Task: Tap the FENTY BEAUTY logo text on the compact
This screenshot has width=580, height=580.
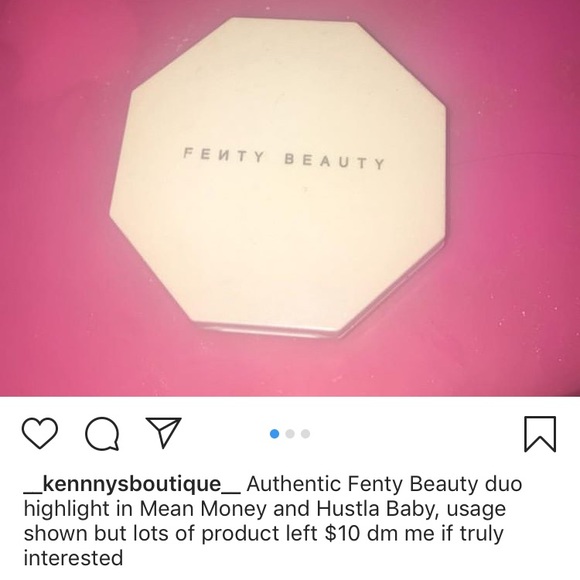Action: (x=284, y=158)
